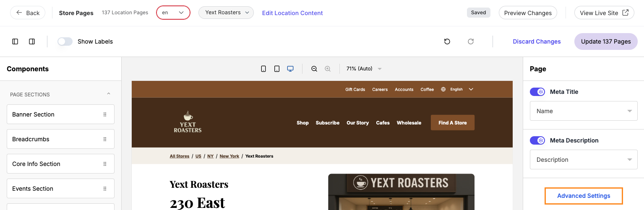Zoom in the canvas
Viewport: 644px width, 210px height.
[328, 69]
